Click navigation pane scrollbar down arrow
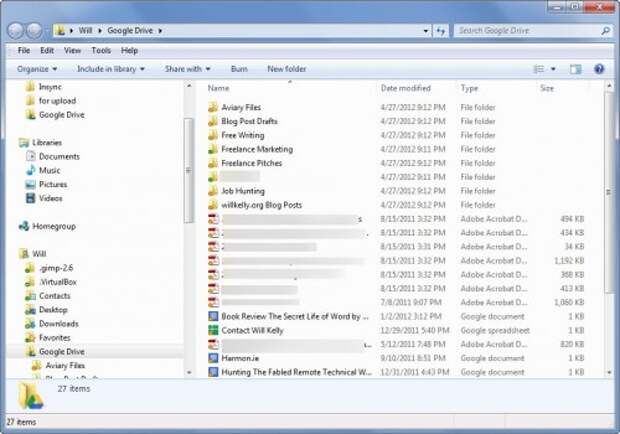This screenshot has width=620, height=434. (189, 372)
